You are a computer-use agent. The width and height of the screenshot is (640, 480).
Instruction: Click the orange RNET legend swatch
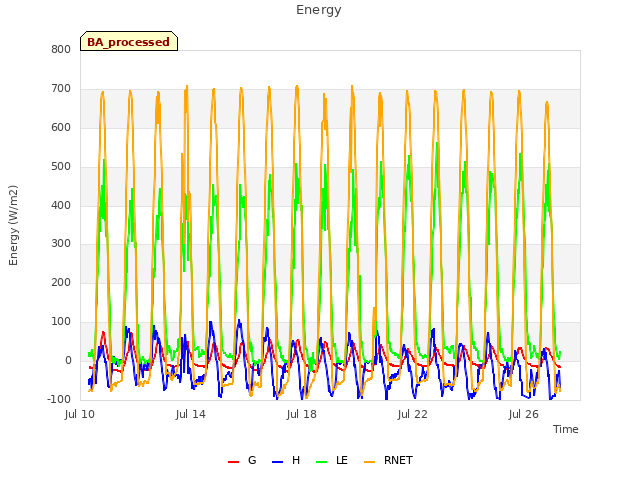pyautogui.click(x=369, y=462)
